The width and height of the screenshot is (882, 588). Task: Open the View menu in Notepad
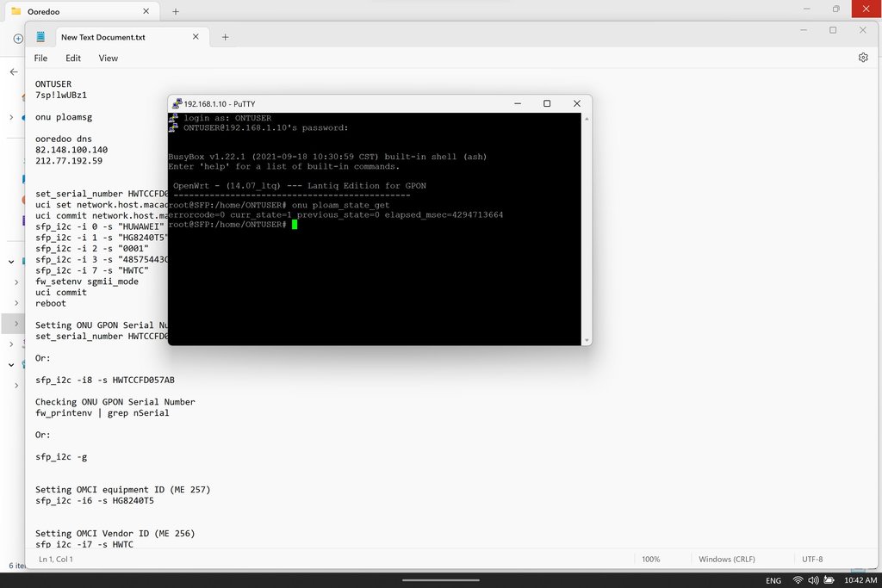point(108,59)
